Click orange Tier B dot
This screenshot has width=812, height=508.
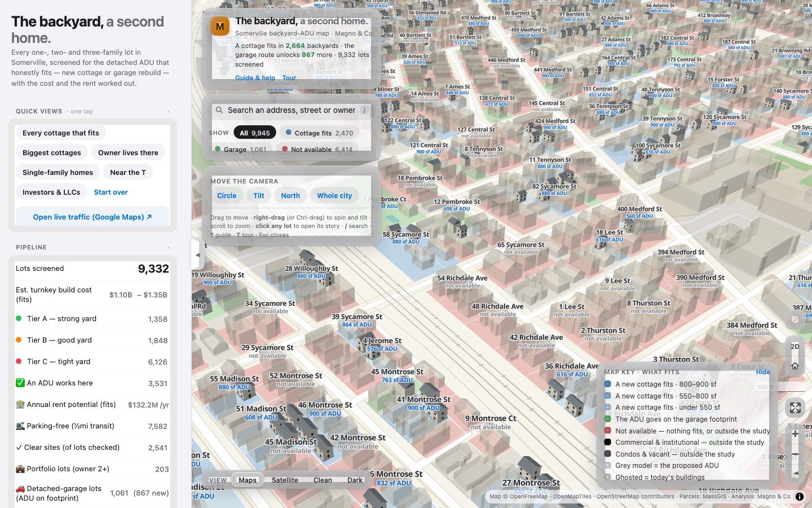[19, 340]
